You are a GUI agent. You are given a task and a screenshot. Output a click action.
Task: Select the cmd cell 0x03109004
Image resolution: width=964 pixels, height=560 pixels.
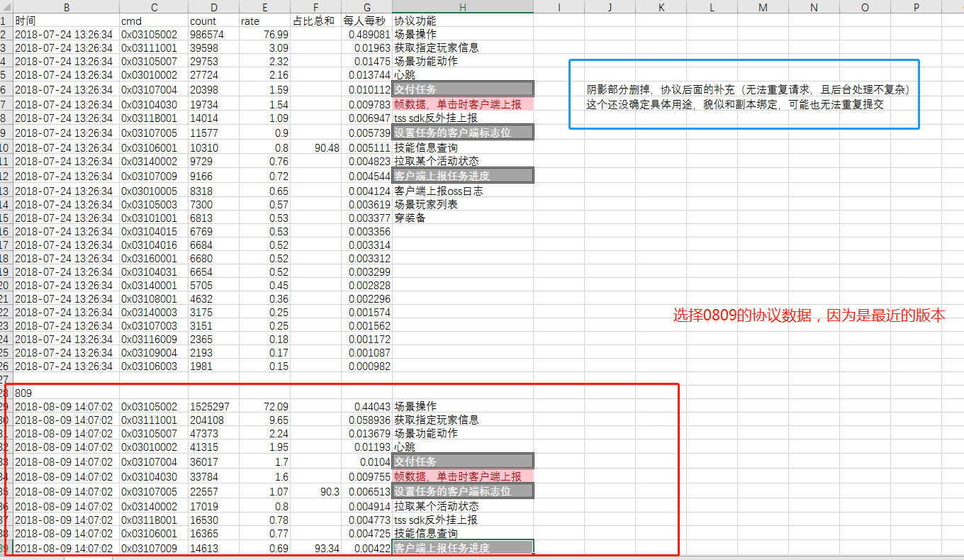[x=154, y=352]
